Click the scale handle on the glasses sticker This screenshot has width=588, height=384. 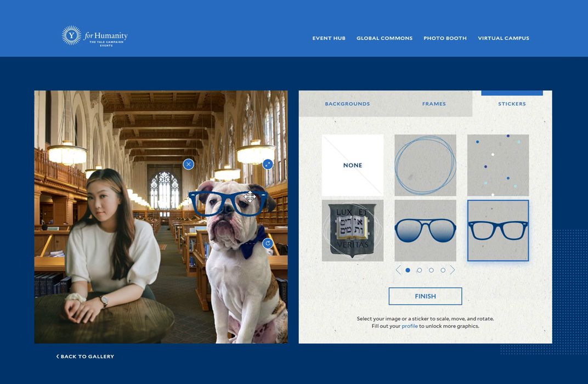[267, 164]
